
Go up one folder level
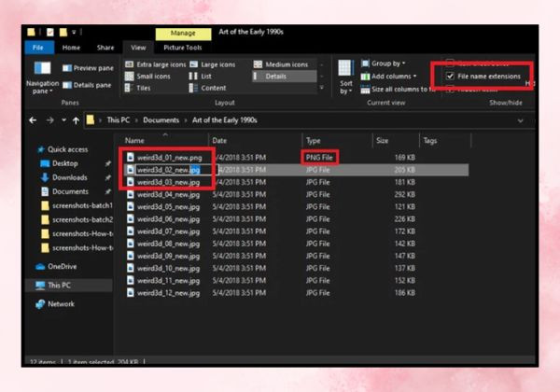tap(76, 120)
